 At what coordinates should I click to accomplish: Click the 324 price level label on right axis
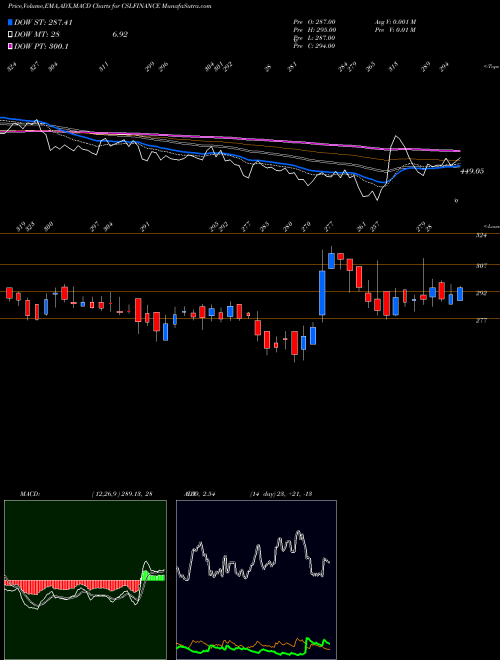point(481,236)
